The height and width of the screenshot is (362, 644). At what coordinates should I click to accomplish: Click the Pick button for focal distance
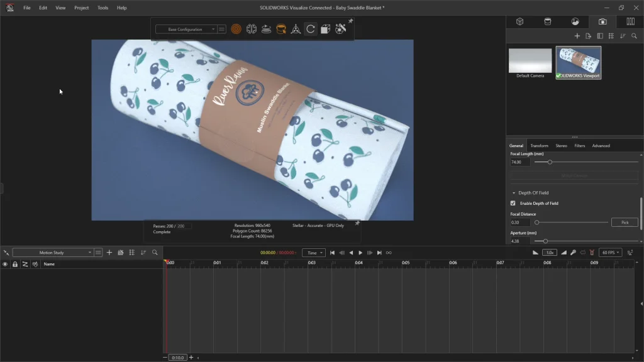pyautogui.click(x=624, y=222)
